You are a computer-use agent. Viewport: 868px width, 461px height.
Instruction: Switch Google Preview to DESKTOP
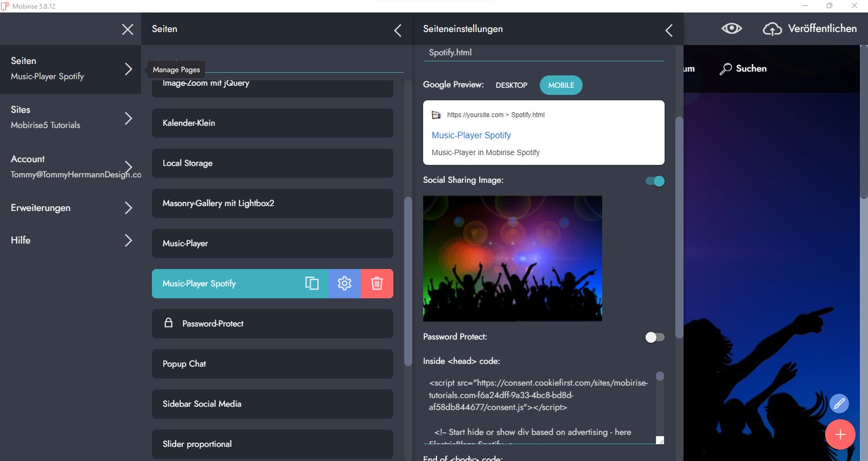click(x=512, y=85)
